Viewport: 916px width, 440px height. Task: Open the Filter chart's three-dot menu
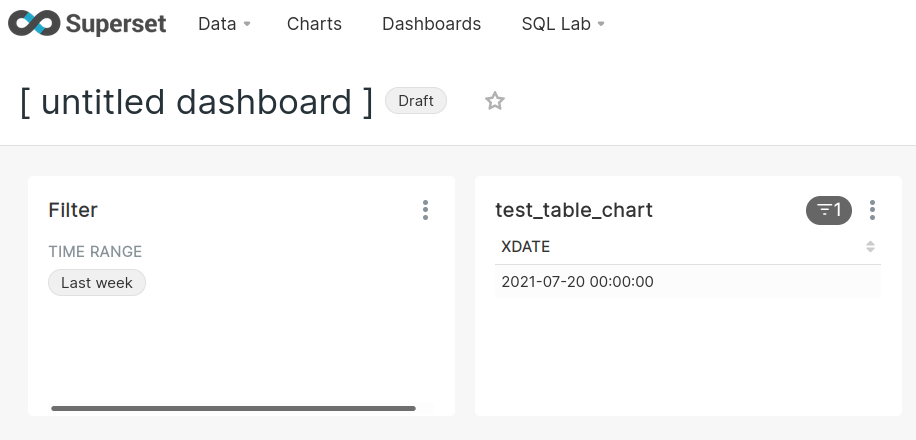point(425,210)
